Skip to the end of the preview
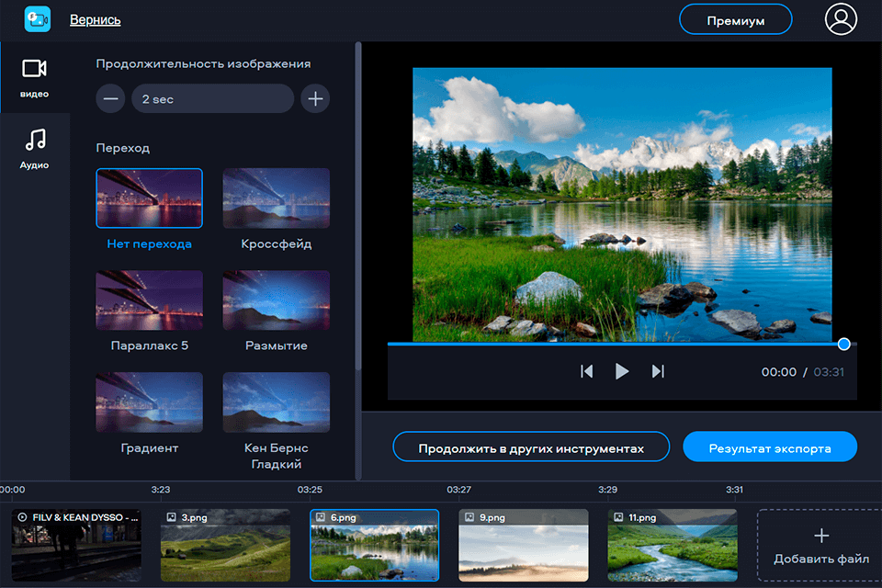The width and height of the screenshot is (882, 588). click(658, 371)
